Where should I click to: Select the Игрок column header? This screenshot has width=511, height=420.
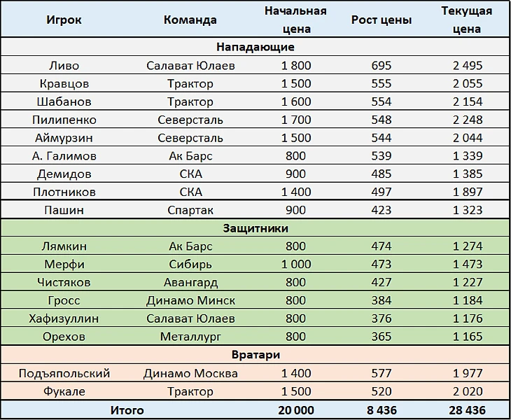[64, 20]
